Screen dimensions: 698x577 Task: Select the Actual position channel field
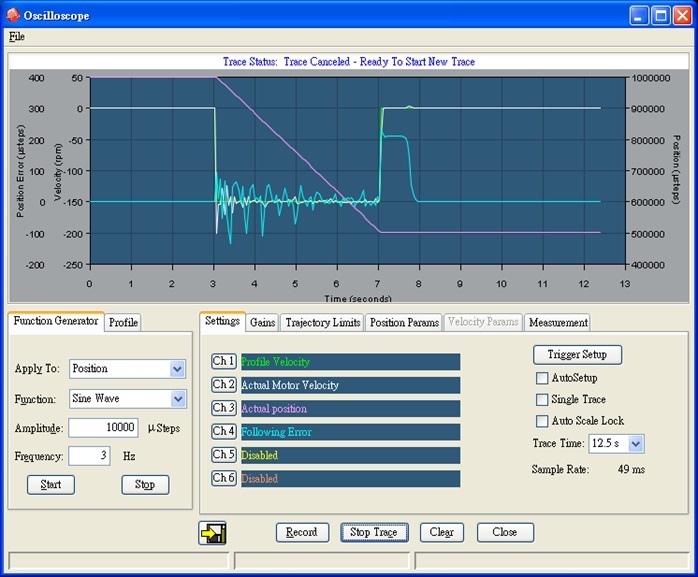click(351, 409)
